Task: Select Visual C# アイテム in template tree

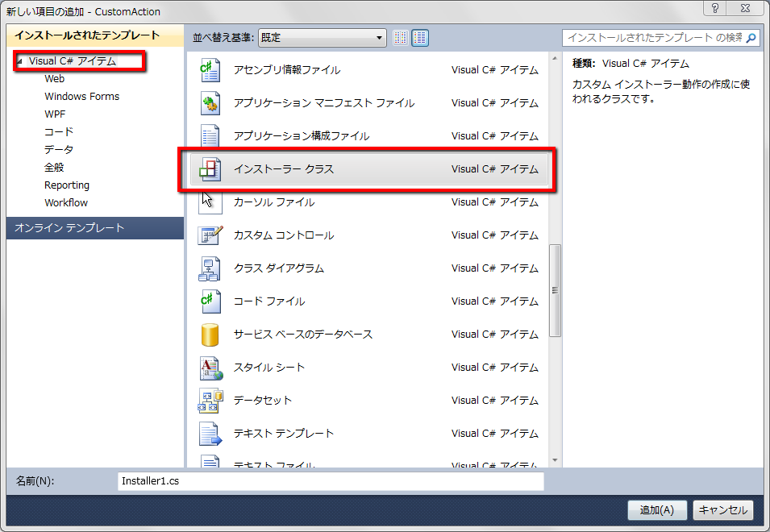Action: [73, 61]
